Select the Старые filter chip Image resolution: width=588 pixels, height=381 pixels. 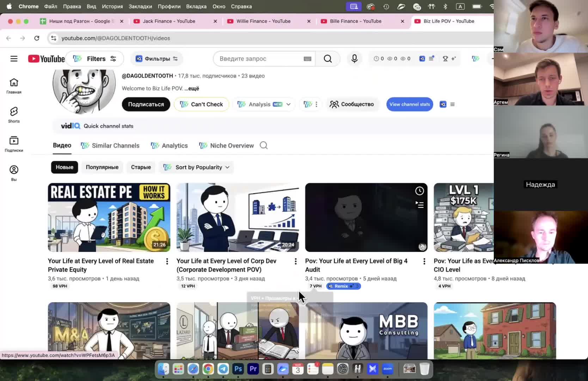click(x=141, y=167)
